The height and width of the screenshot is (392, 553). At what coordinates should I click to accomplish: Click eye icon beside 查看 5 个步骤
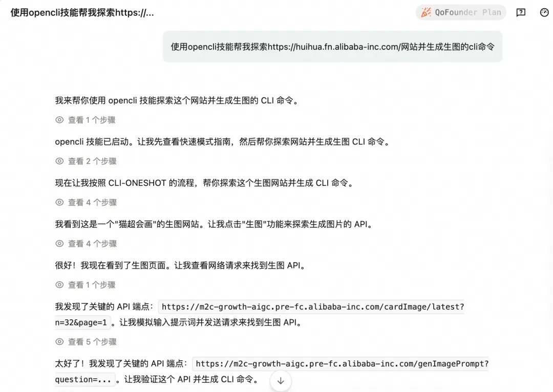(59, 341)
